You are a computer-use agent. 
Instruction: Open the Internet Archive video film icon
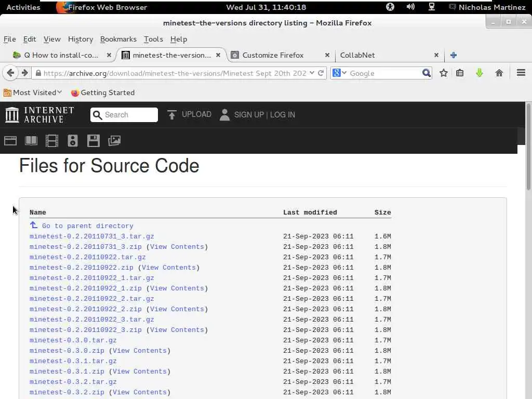pos(52,140)
